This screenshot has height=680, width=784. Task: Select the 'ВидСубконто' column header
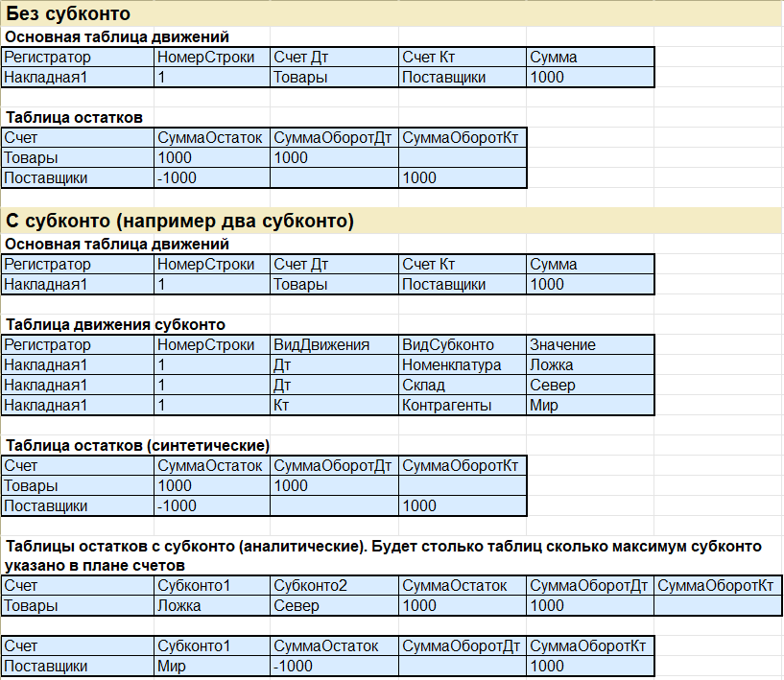point(462,344)
